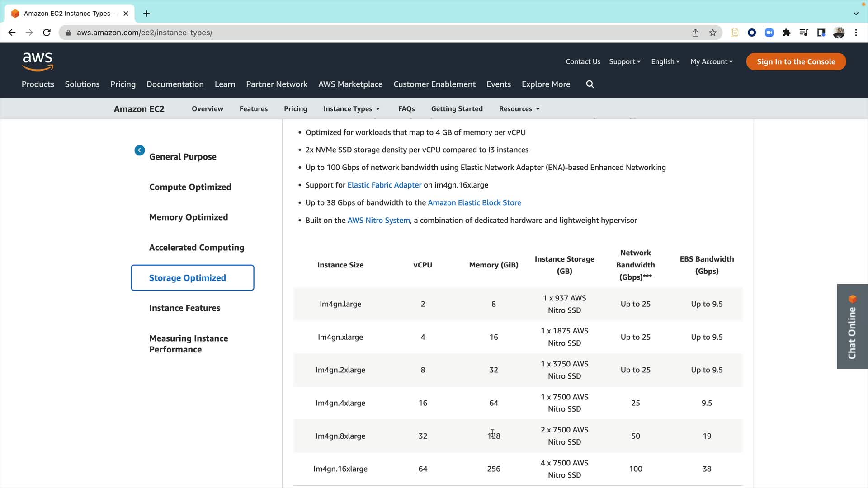This screenshot has height=488, width=868.
Task: Expand the Instance Types submenu
Action: click(x=351, y=109)
